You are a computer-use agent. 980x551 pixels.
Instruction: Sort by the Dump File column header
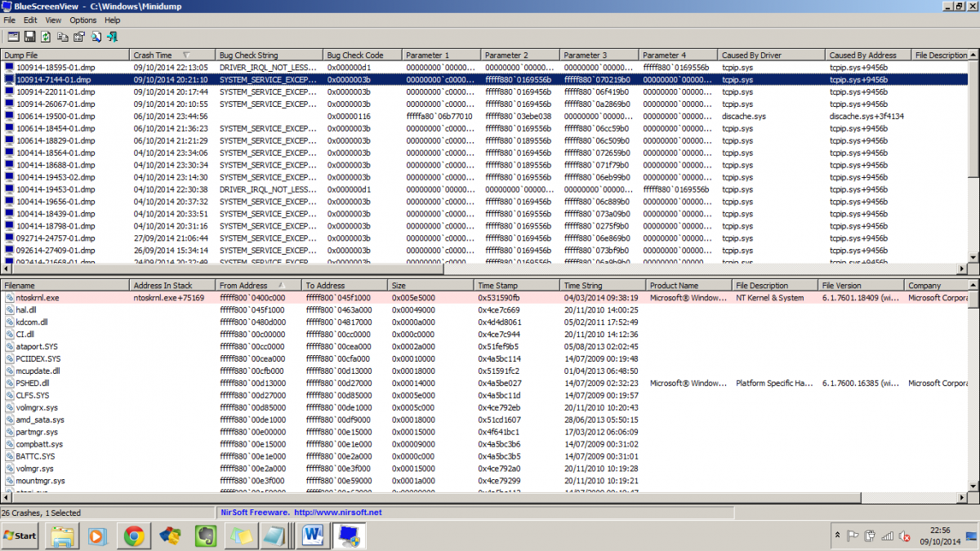coord(65,56)
